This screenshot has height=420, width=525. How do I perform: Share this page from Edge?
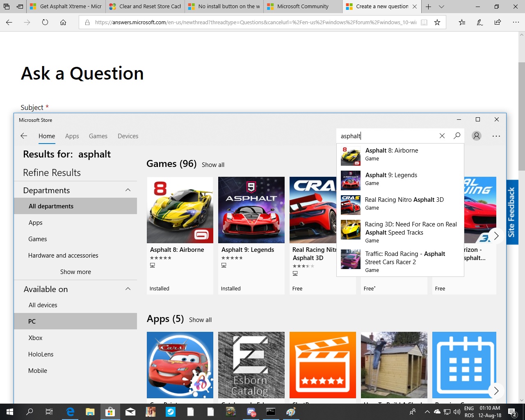[x=498, y=23]
